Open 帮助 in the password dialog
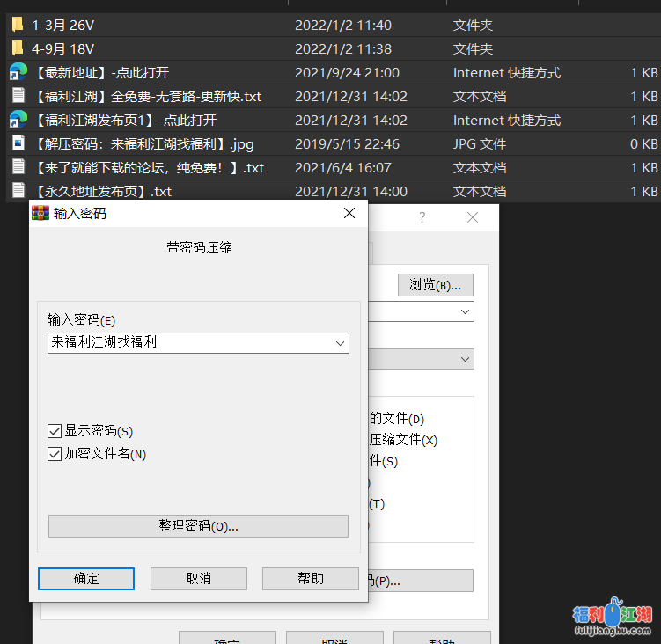The width and height of the screenshot is (661, 644). [311, 578]
